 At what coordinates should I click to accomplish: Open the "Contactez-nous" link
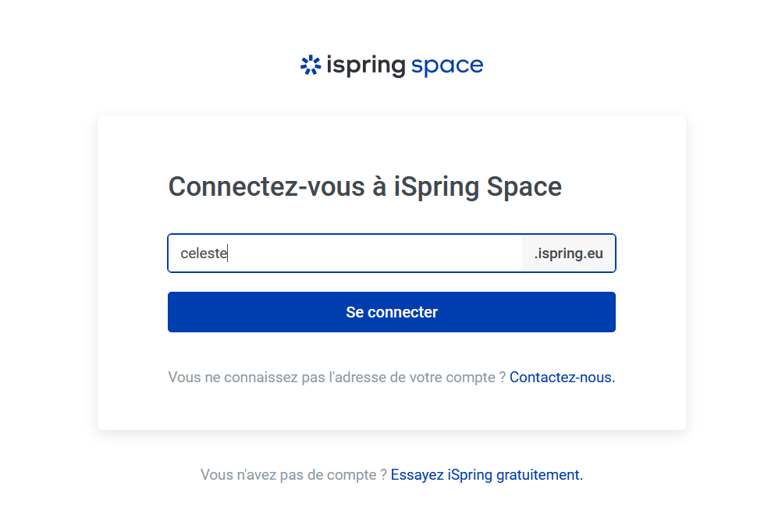(x=562, y=378)
